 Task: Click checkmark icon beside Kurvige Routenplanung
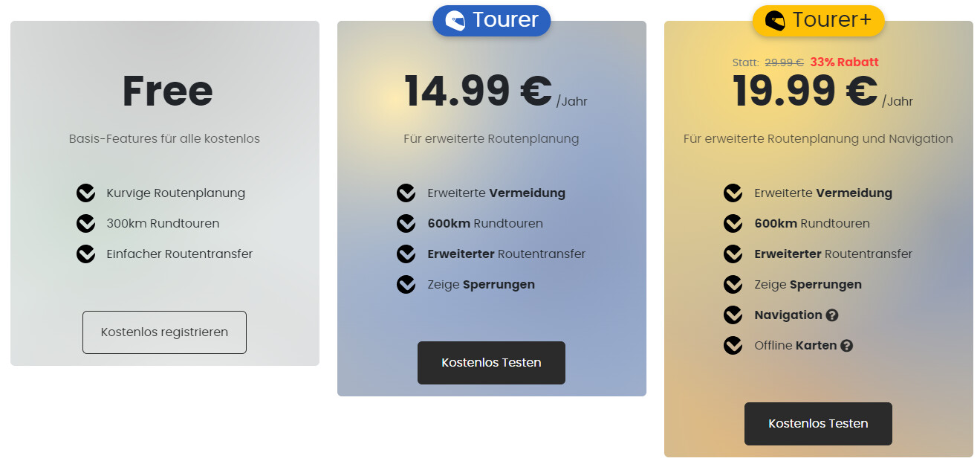tap(85, 193)
